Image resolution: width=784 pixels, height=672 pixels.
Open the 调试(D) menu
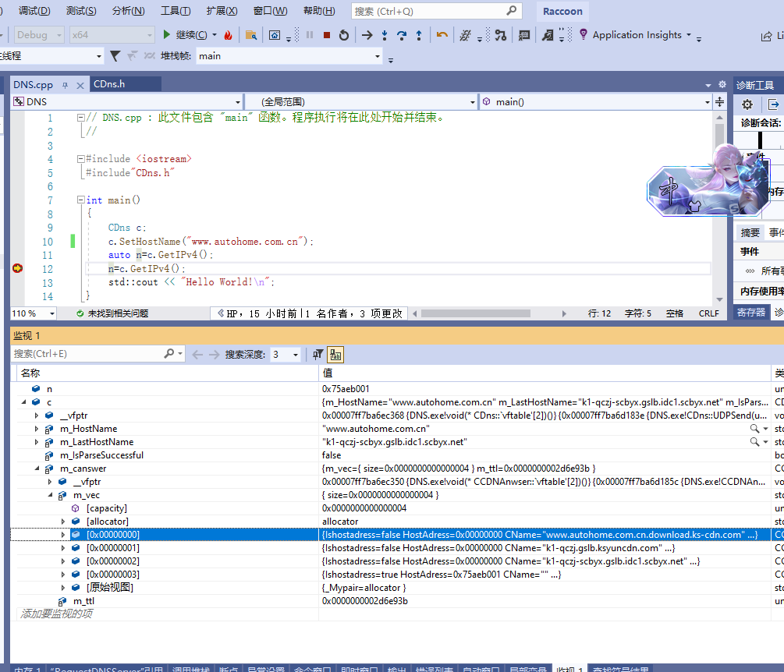click(34, 11)
